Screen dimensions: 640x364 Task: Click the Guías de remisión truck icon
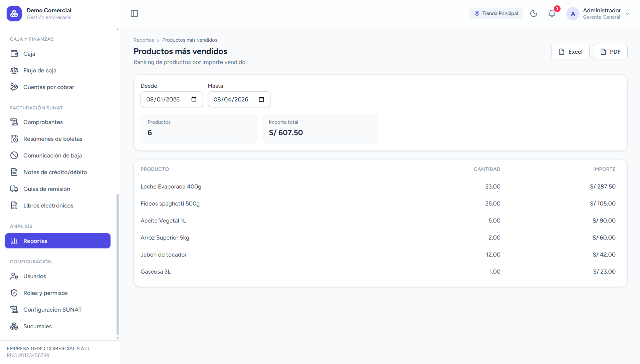click(14, 189)
